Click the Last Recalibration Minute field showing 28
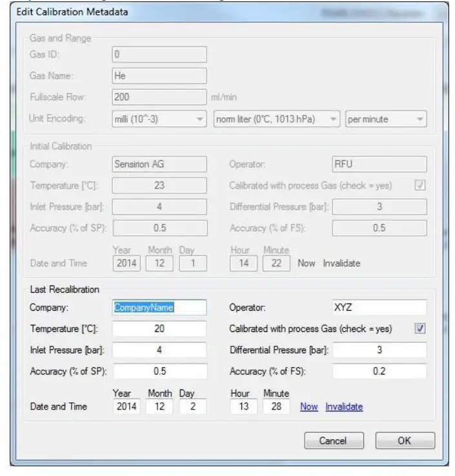Image resolution: width=455 pixels, height=476 pixels. (276, 406)
